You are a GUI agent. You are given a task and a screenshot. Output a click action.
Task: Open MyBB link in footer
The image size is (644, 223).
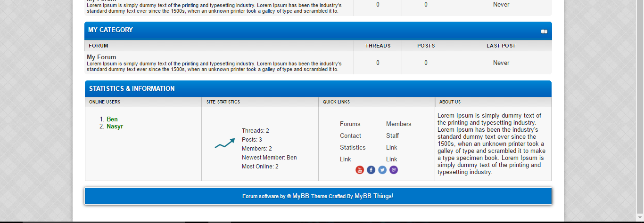tap(301, 196)
